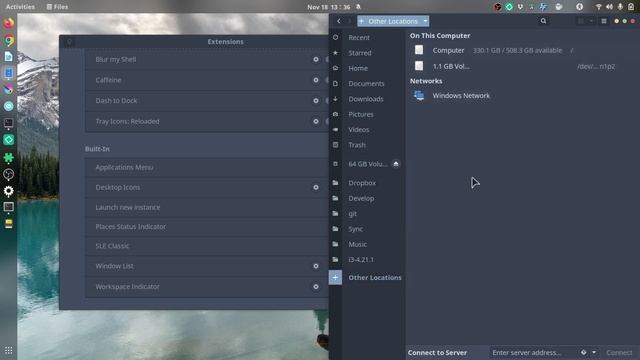Open the Other Locations path dropdown arrow
The width and height of the screenshot is (640, 360).
425,21
